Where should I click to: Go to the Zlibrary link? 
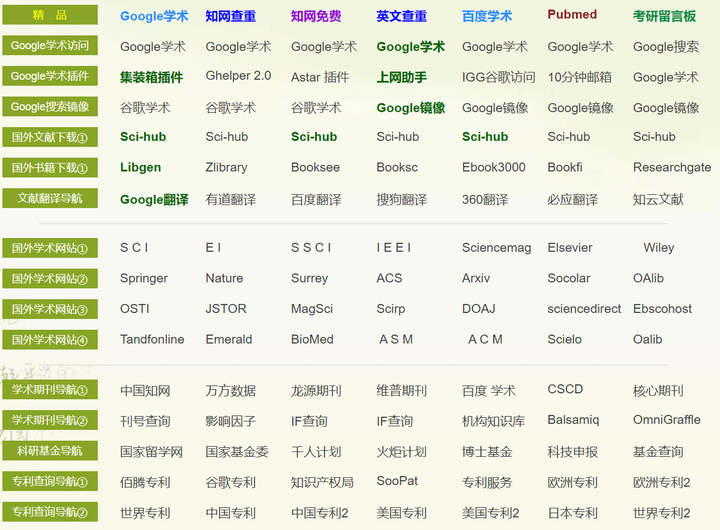(226, 168)
